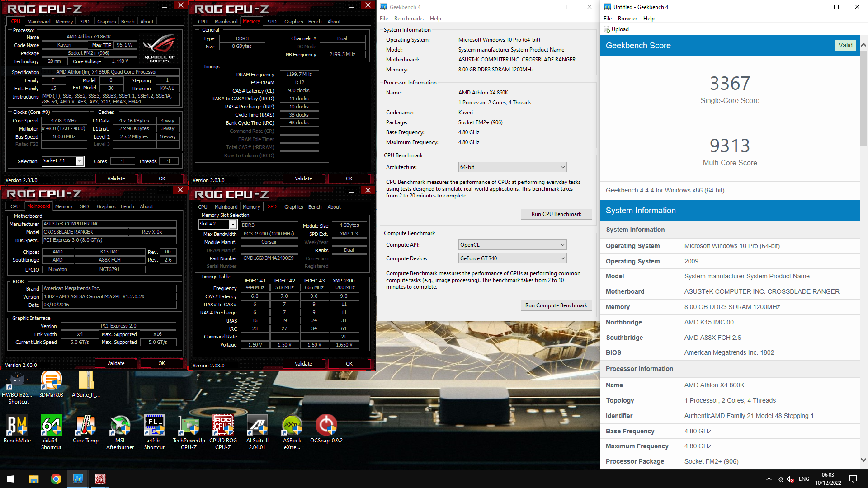Click the BIOS Version field in Mainboard window
Screen dimensions: 868x488
point(109,297)
